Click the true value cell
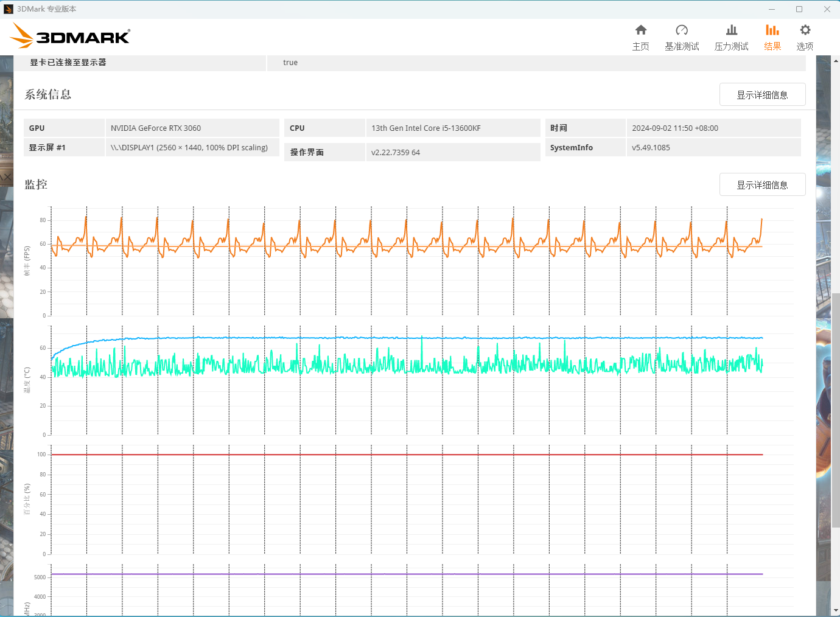The height and width of the screenshot is (617, 840). [x=536, y=63]
